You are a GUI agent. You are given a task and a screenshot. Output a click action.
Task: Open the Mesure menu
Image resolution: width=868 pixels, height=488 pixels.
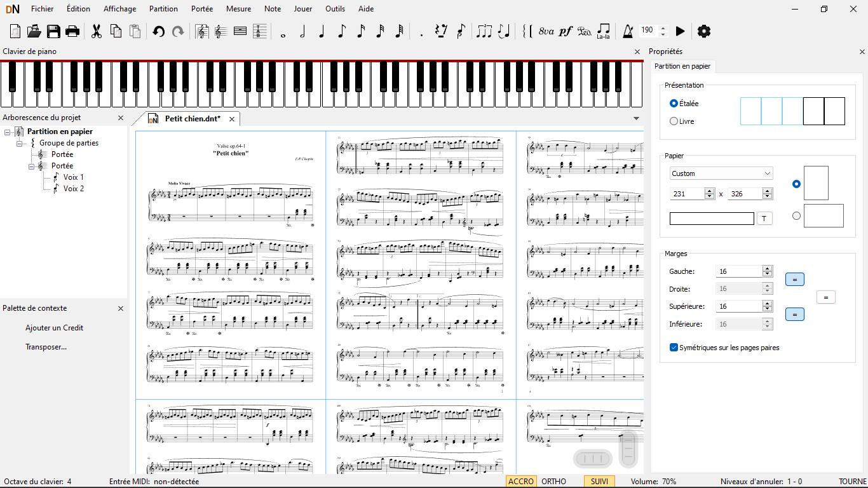pyautogui.click(x=238, y=9)
